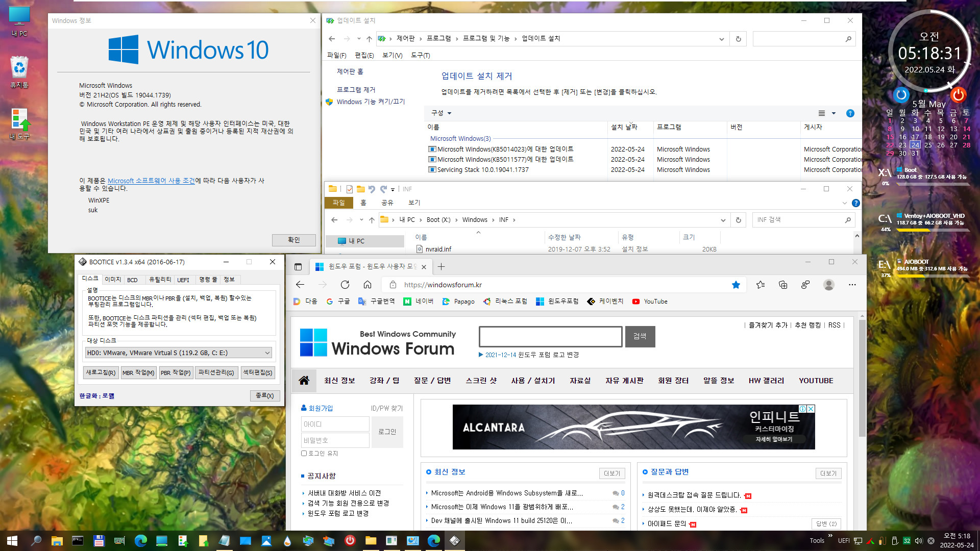Open view options dropdown arrow in update list
The height and width of the screenshot is (551, 980).
tap(834, 113)
